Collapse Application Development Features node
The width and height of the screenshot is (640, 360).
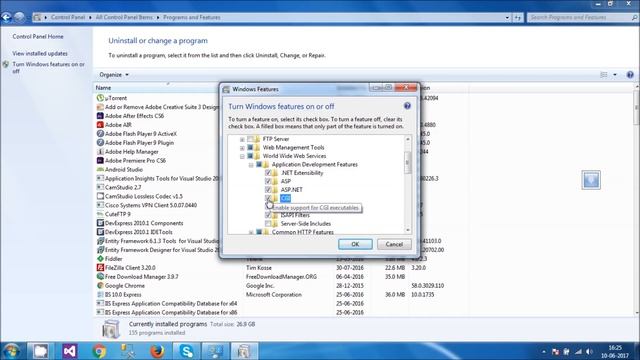251,165
